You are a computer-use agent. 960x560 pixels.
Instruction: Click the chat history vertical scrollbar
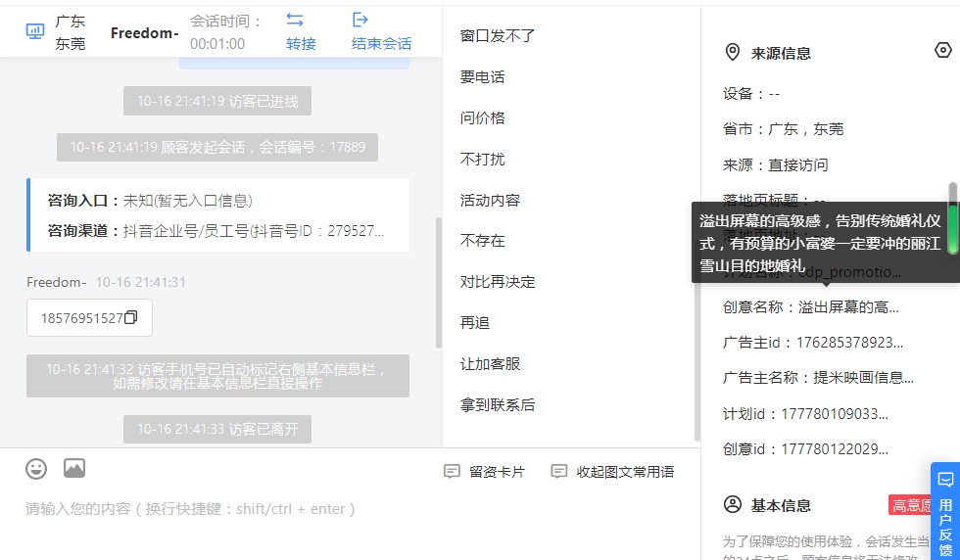(439, 283)
